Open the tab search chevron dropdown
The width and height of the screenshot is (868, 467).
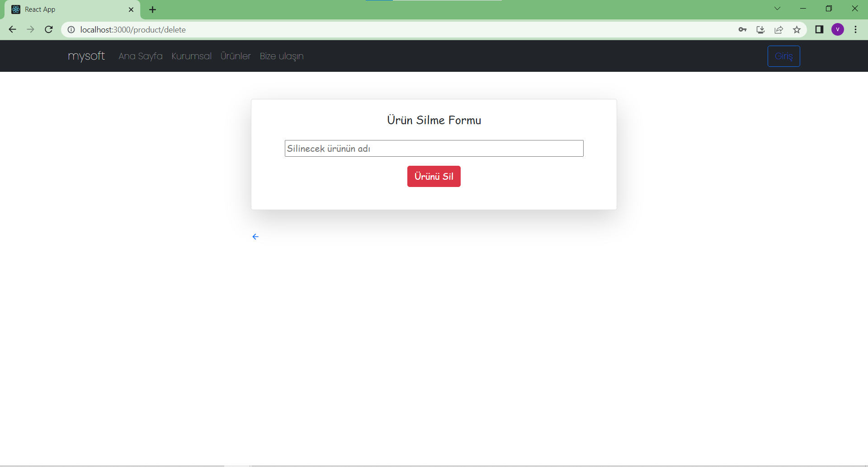pyautogui.click(x=778, y=9)
